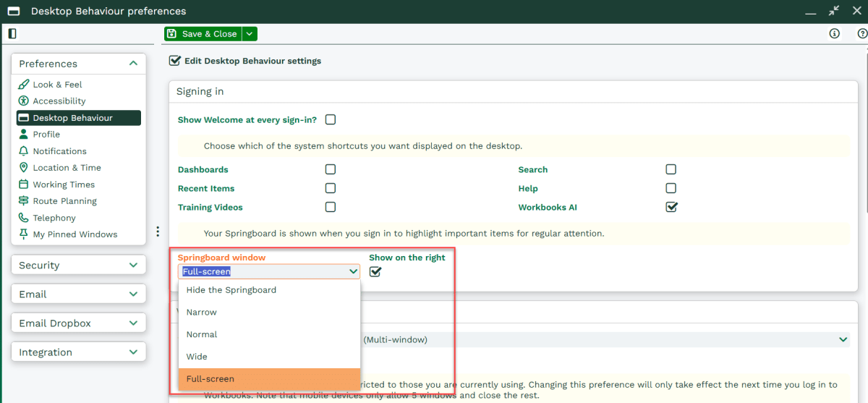Click the Location & Time pin icon
868x403 pixels.
pyautogui.click(x=24, y=167)
